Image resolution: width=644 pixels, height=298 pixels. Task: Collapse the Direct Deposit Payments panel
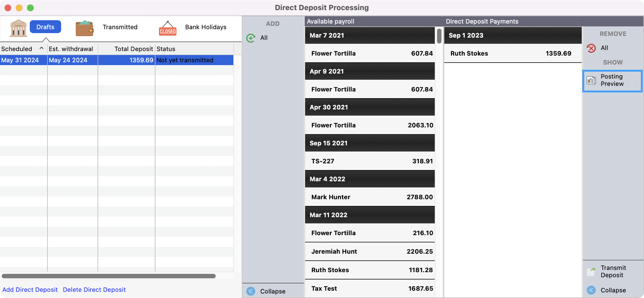point(591,290)
